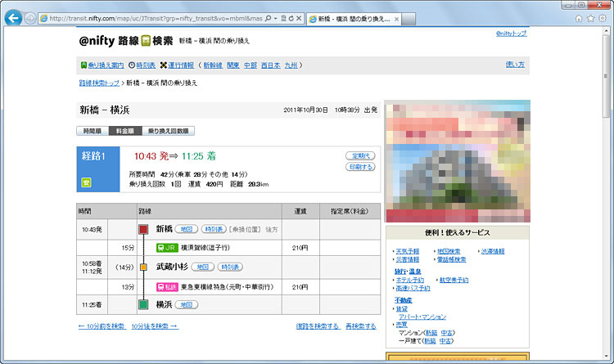Open the 西日本 region link
Screen dimensions: 614x364
click(x=271, y=65)
